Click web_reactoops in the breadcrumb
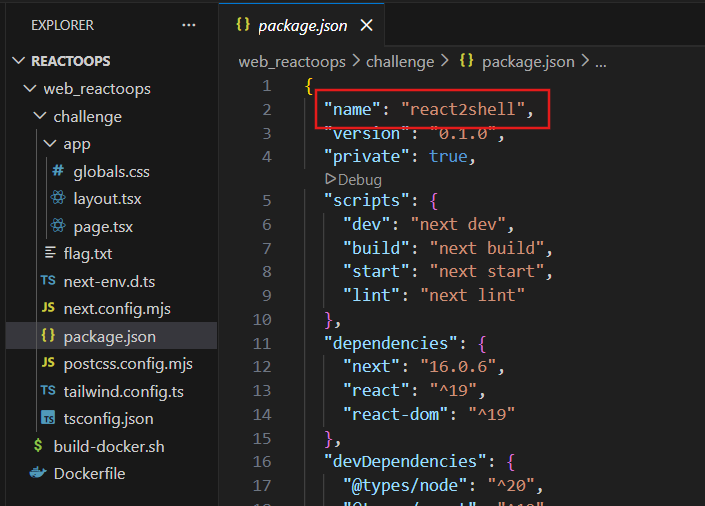 (292, 62)
